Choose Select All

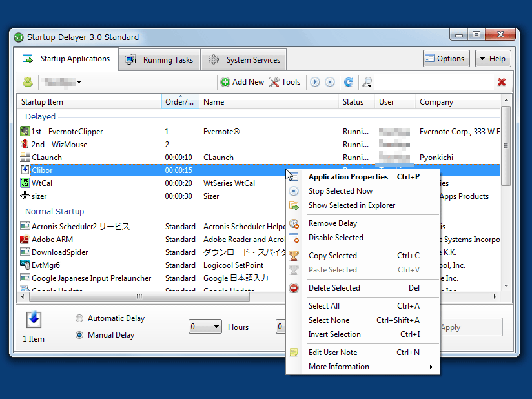pyautogui.click(x=363, y=305)
